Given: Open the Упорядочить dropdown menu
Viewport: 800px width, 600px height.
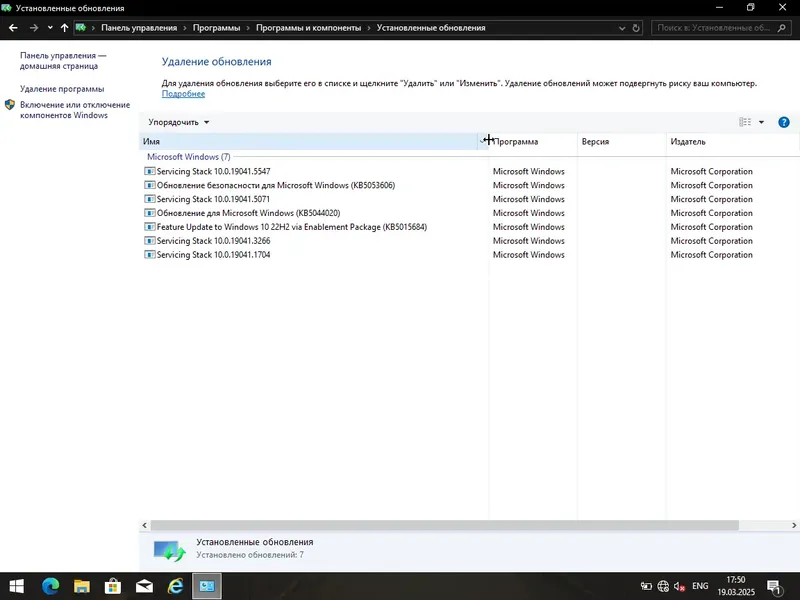Looking at the screenshot, I should pyautogui.click(x=176, y=122).
